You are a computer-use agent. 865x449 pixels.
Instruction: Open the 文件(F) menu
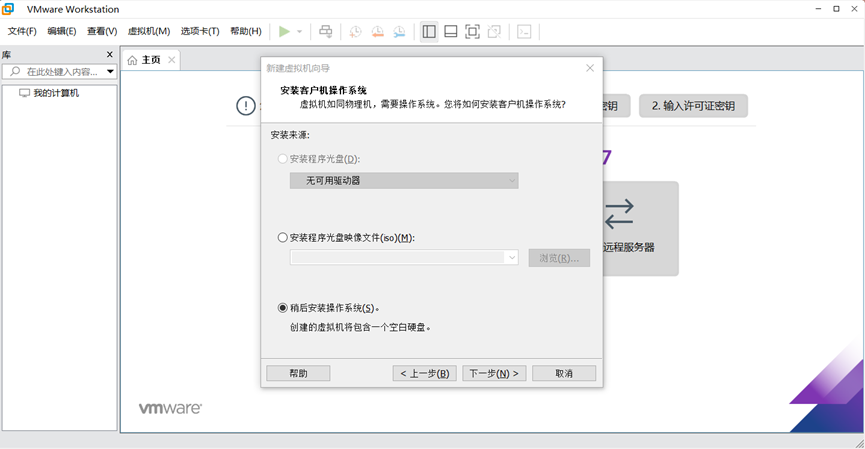tap(22, 31)
